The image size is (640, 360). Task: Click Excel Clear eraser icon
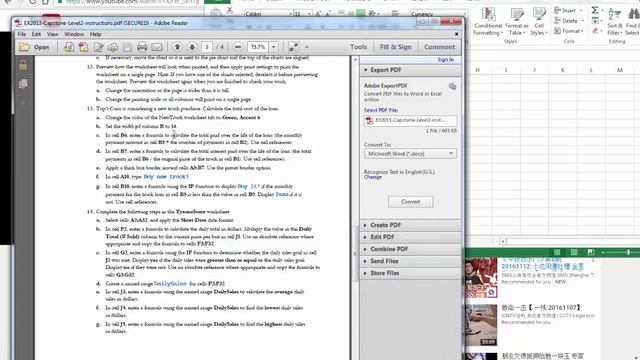point(595,31)
